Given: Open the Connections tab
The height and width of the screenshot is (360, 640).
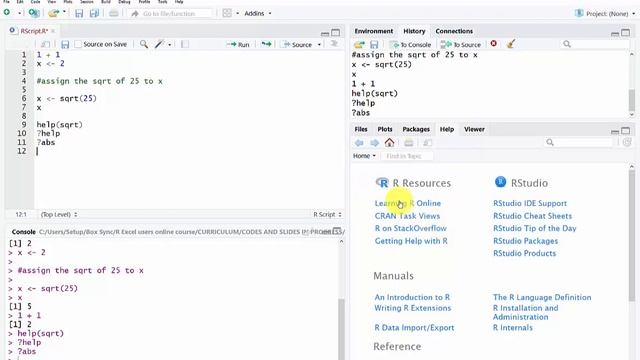Looking at the screenshot, I should (454, 31).
